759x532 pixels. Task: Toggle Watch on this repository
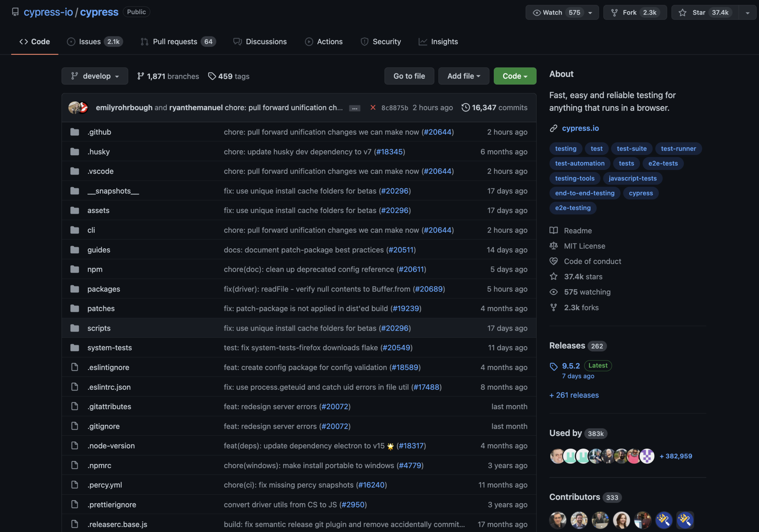[553, 12]
